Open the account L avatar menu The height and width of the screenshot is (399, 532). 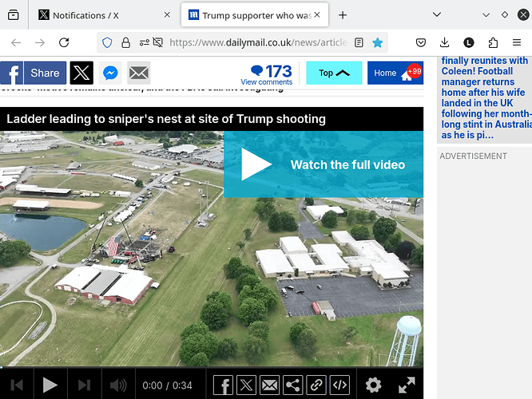469,42
